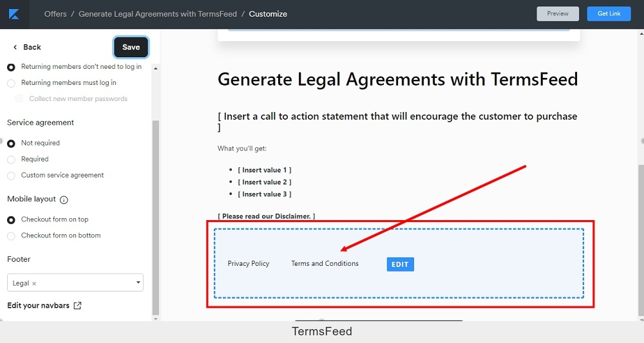The image size is (644, 343).
Task: Click '[ Please read our Disclaimer. ]' text
Action: [266, 216]
